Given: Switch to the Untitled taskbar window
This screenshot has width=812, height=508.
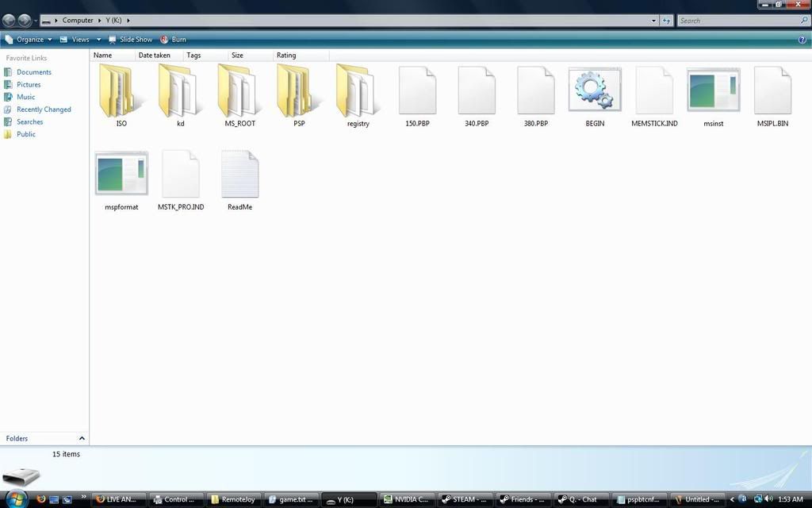Looking at the screenshot, I should pyautogui.click(x=697, y=500).
